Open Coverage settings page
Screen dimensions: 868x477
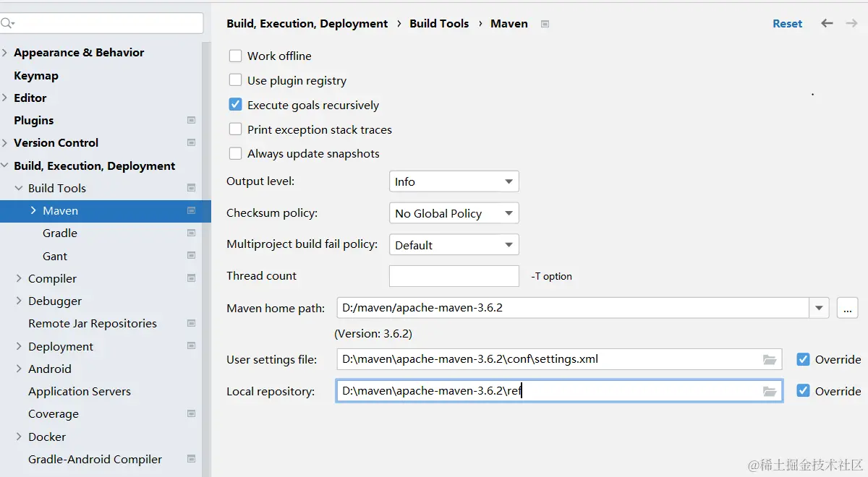pyautogui.click(x=54, y=413)
